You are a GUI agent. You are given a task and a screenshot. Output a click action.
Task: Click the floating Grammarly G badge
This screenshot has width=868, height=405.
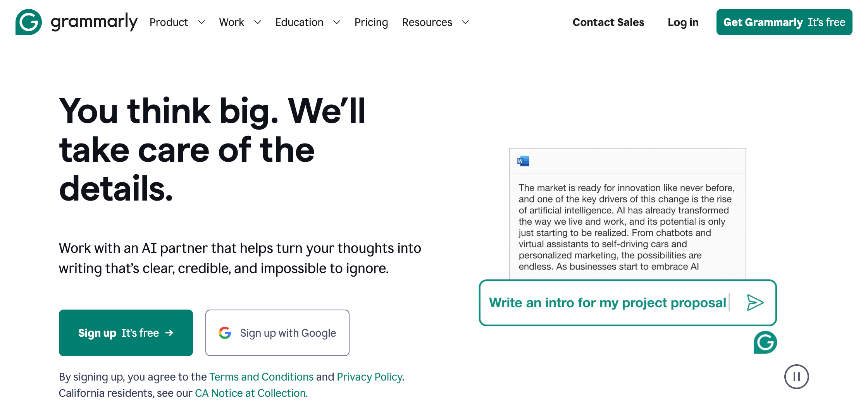[765, 342]
